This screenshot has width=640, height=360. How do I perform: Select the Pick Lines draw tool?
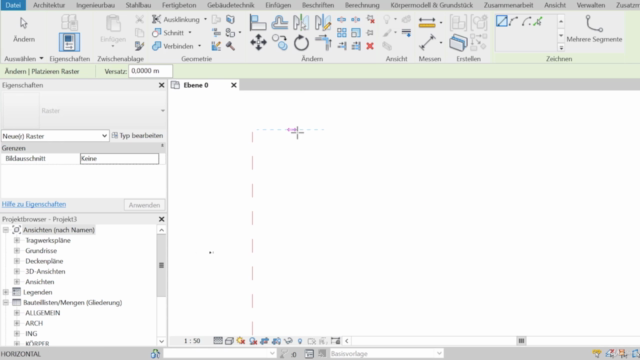point(538,21)
